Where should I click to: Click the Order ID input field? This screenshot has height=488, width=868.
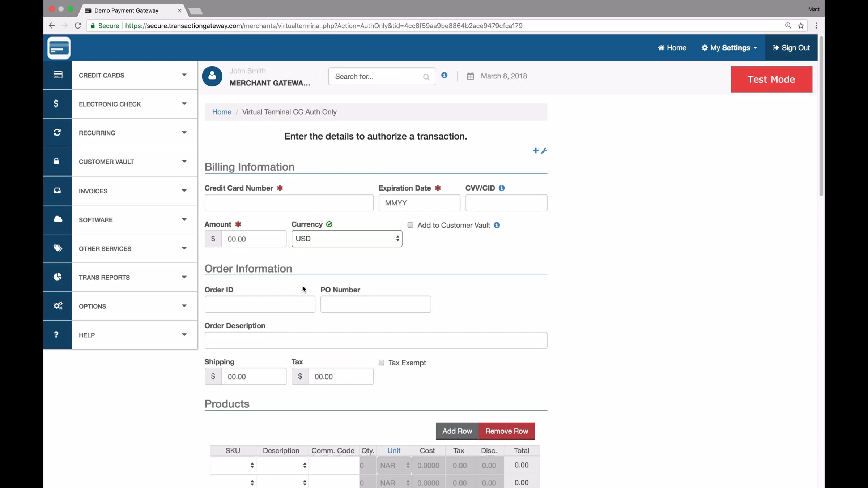tap(260, 304)
